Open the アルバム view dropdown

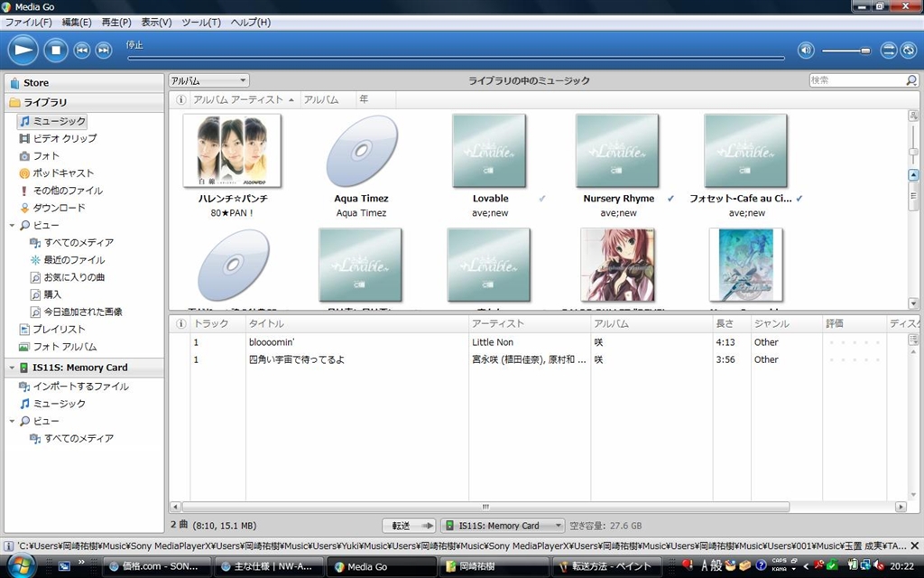pyautogui.click(x=208, y=80)
